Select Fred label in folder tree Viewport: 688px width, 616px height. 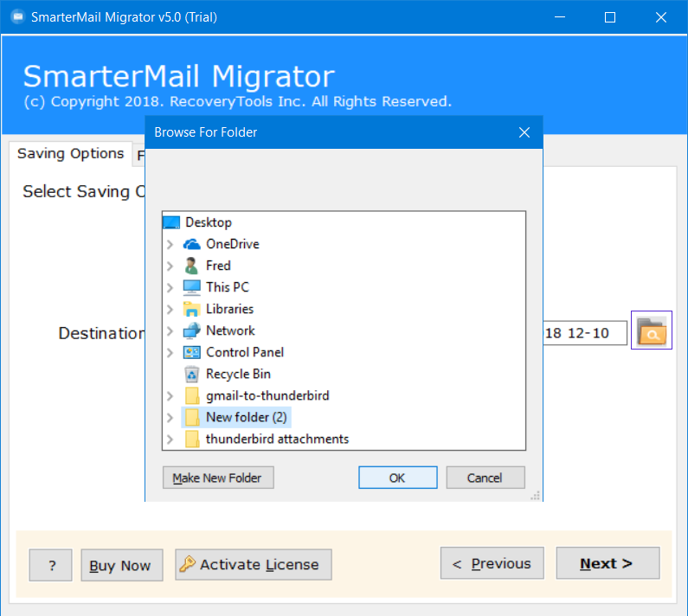[x=218, y=266]
